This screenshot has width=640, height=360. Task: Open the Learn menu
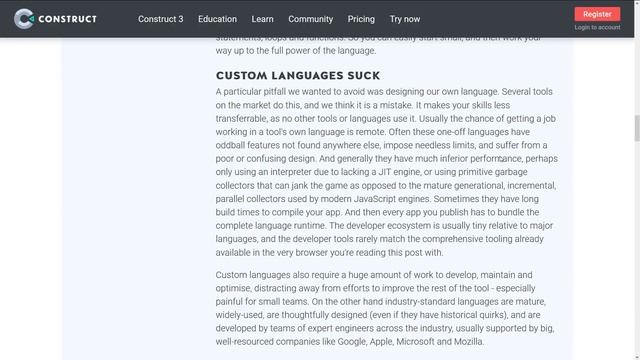pyautogui.click(x=262, y=19)
